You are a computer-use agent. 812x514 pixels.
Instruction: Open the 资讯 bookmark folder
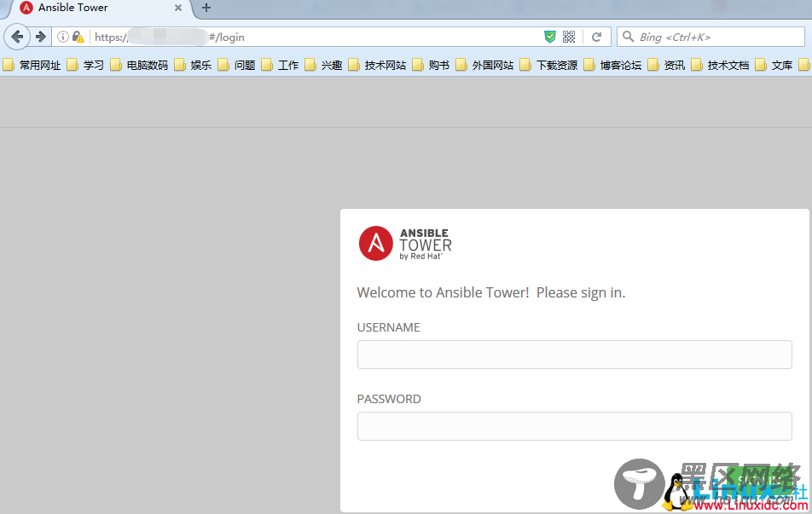[667, 65]
